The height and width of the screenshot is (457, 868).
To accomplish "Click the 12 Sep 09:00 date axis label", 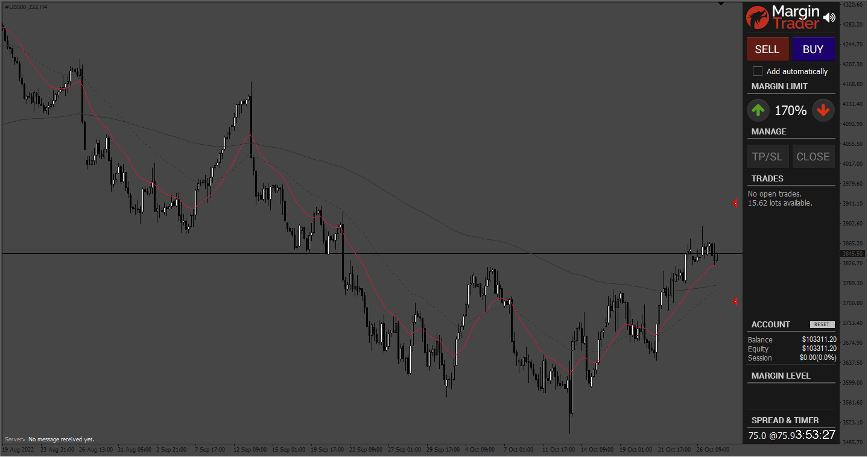I will pos(250,450).
